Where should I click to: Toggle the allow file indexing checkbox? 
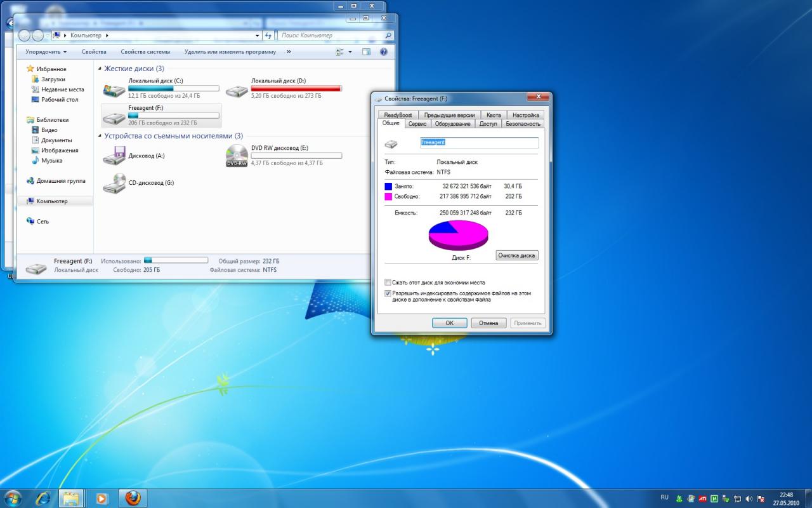388,293
